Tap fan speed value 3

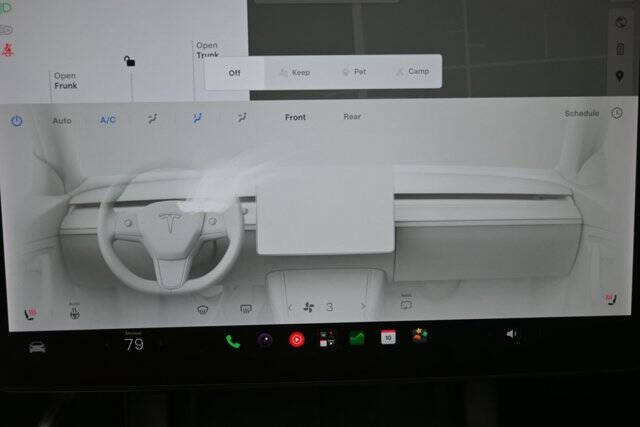[330, 307]
